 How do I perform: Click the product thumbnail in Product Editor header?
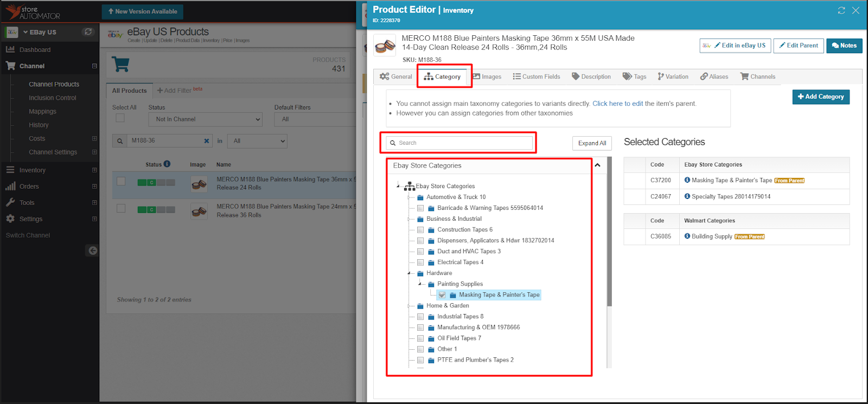[x=385, y=46]
